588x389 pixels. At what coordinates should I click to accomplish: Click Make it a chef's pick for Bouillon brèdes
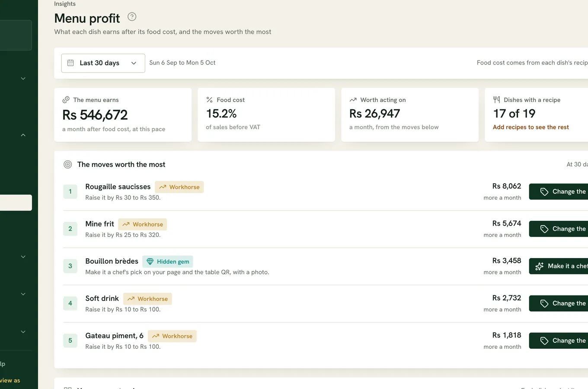tap(559, 266)
